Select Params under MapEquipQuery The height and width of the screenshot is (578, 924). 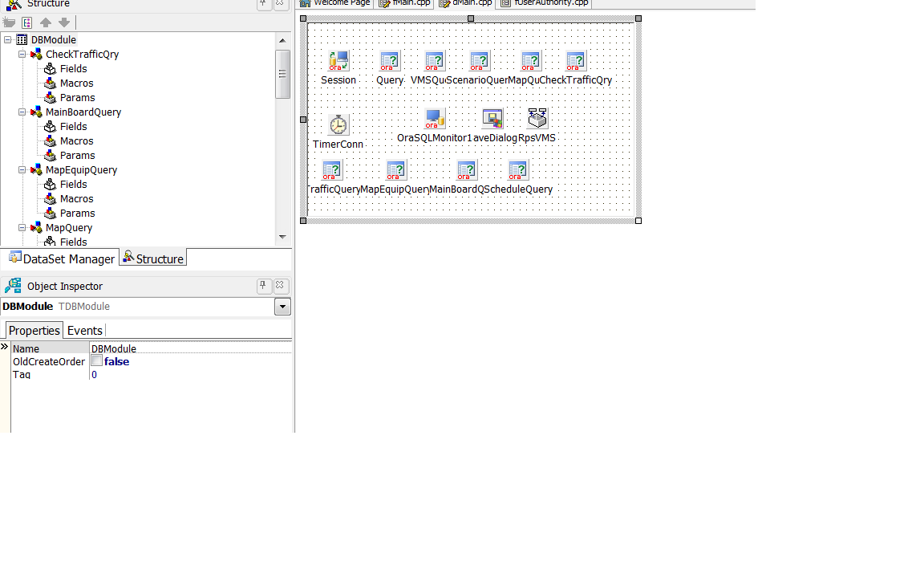pos(77,214)
